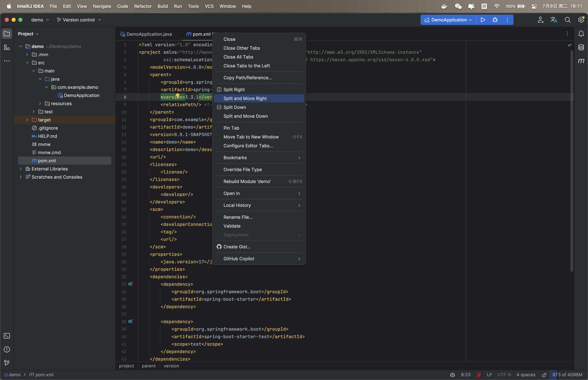The height and width of the screenshot is (380, 588).
Task: Open the Problems tool window icon
Action: [x=7, y=349]
